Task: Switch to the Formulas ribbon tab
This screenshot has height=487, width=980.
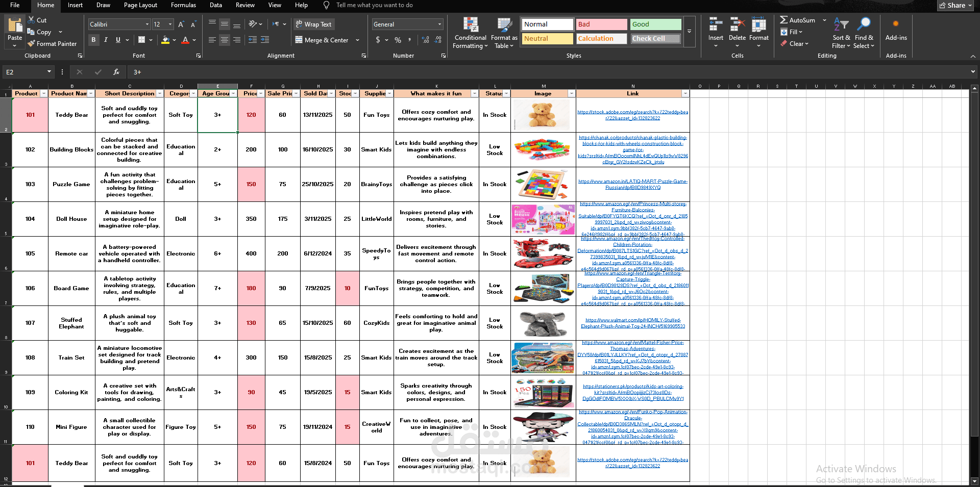Action: (x=183, y=6)
